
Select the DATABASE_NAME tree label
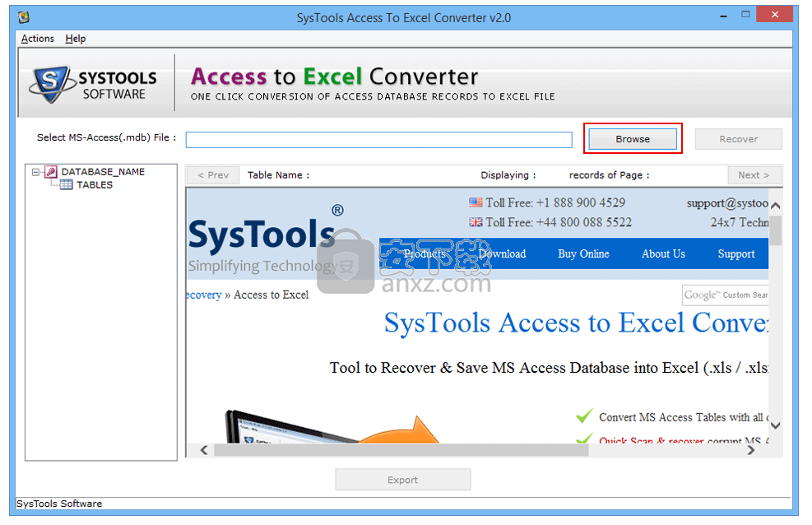103,172
